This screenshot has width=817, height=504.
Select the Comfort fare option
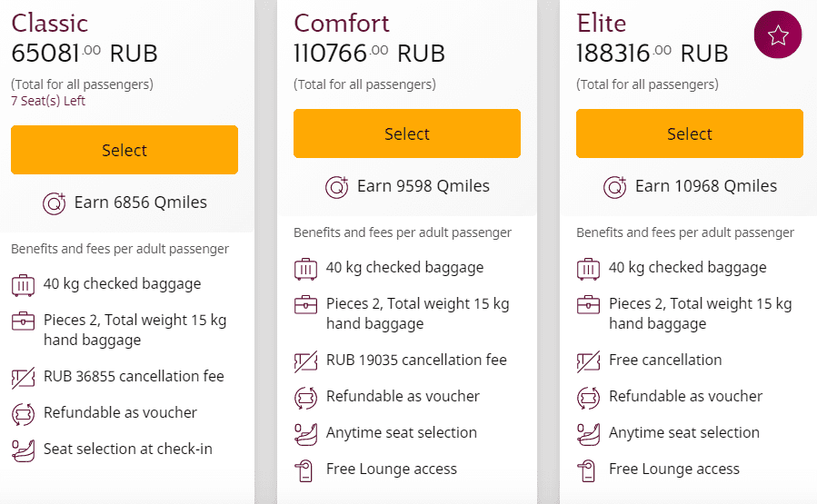coord(407,133)
